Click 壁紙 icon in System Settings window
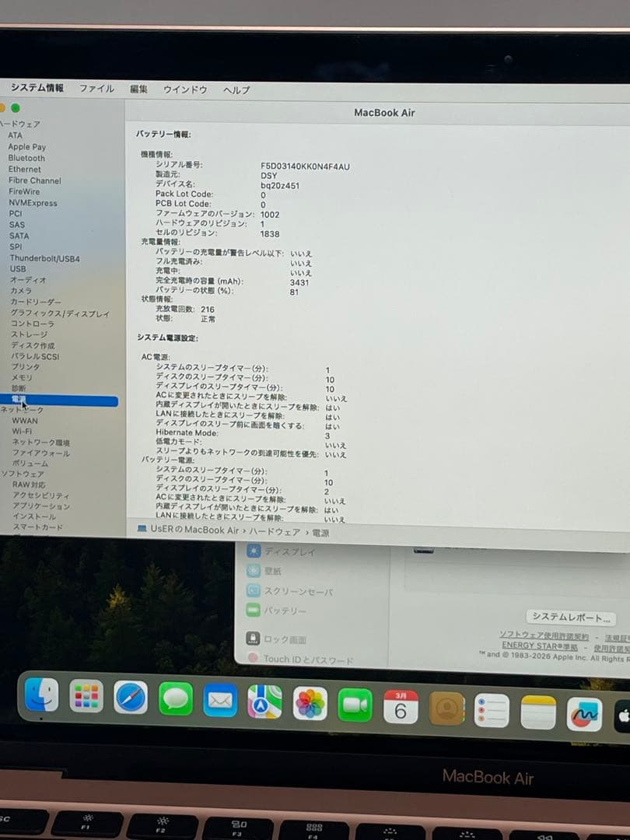 click(x=254, y=571)
